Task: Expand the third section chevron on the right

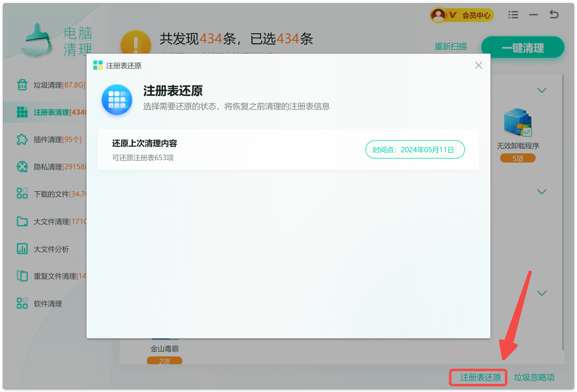Action: 542,293
